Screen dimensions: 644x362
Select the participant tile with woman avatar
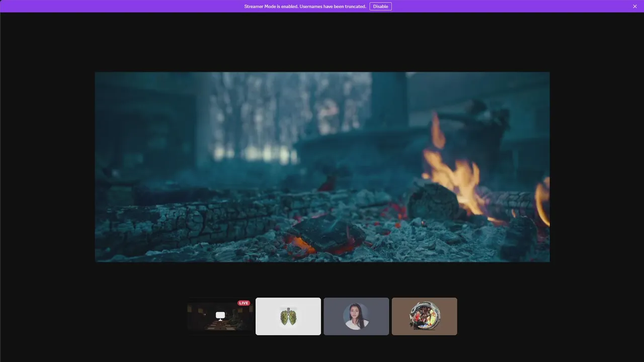click(x=356, y=316)
